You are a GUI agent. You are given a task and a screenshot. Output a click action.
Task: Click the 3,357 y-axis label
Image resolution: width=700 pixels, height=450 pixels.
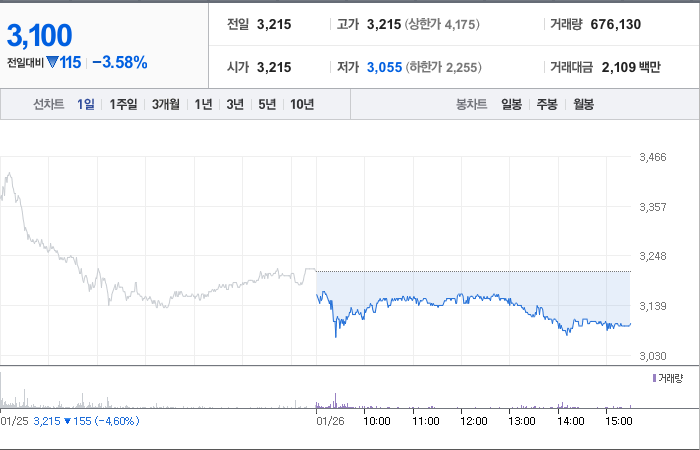653,207
